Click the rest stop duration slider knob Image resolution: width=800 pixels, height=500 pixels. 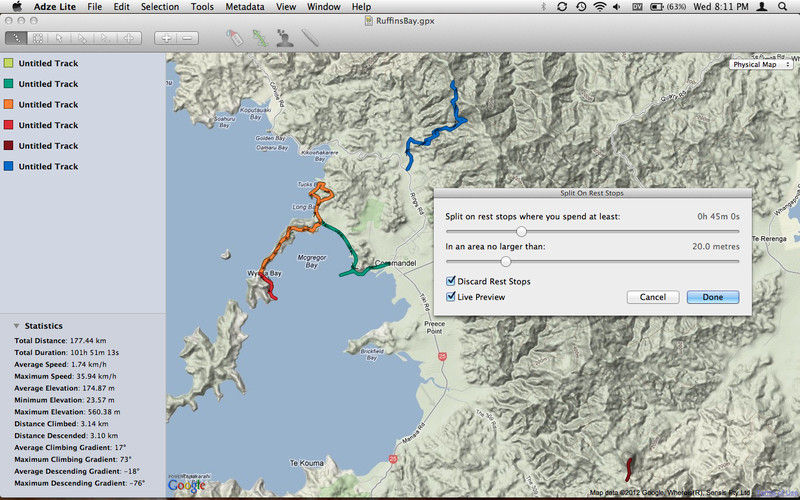pyautogui.click(x=521, y=232)
